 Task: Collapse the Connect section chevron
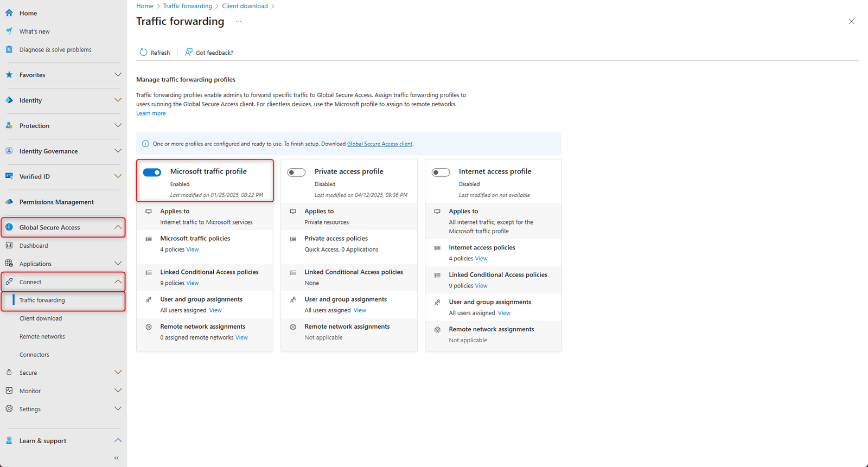coord(118,282)
